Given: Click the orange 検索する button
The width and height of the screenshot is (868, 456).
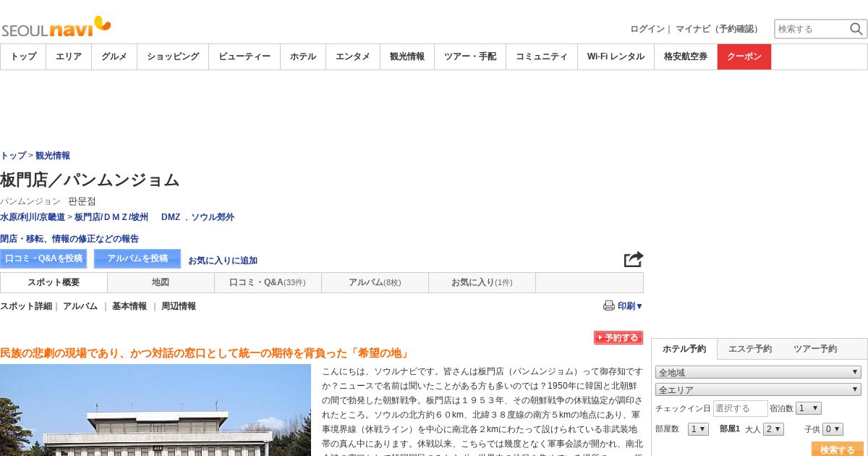Looking at the screenshot, I should [838, 449].
